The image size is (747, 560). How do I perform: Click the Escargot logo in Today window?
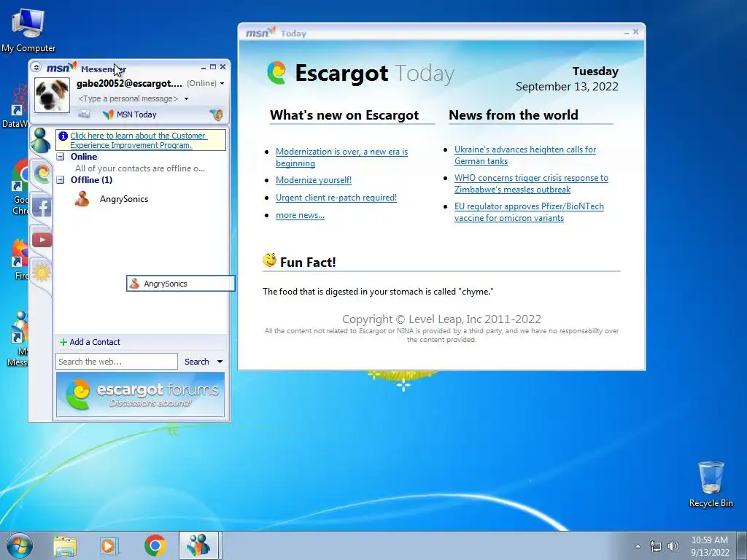276,73
